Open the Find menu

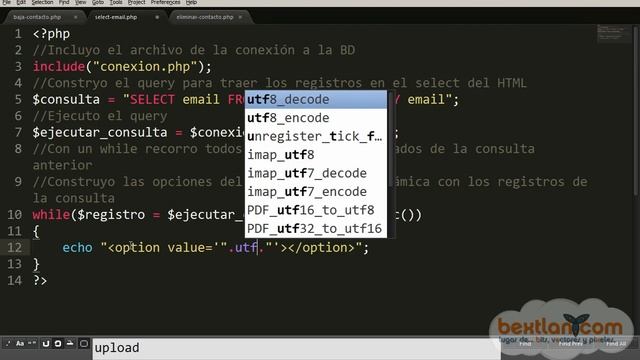[64, 2]
